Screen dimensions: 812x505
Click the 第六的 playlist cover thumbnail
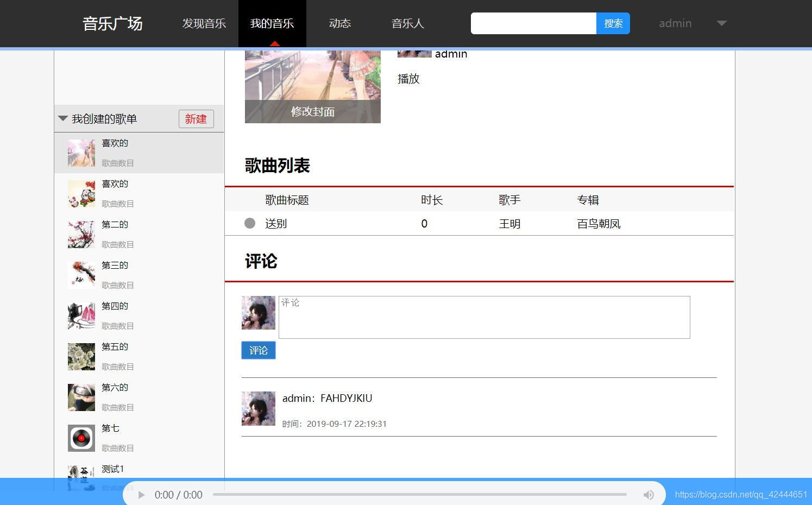[81, 397]
